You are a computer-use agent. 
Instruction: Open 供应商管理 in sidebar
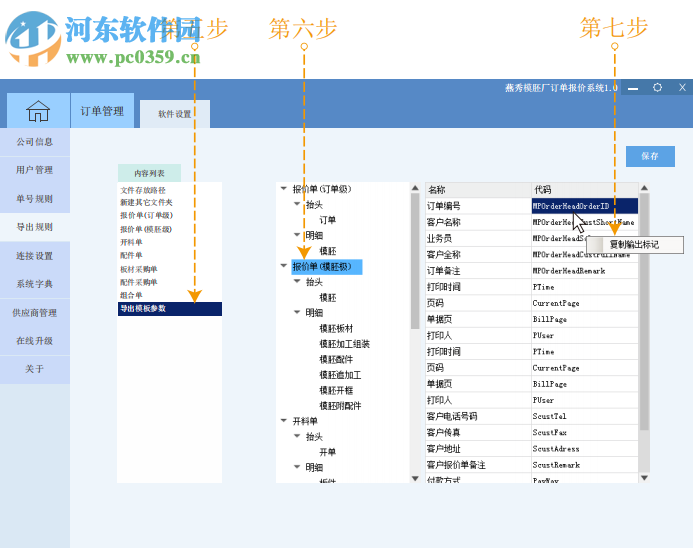(x=35, y=313)
